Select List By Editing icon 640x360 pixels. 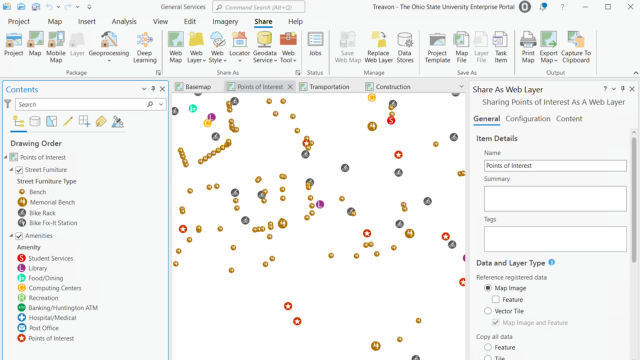tap(68, 122)
